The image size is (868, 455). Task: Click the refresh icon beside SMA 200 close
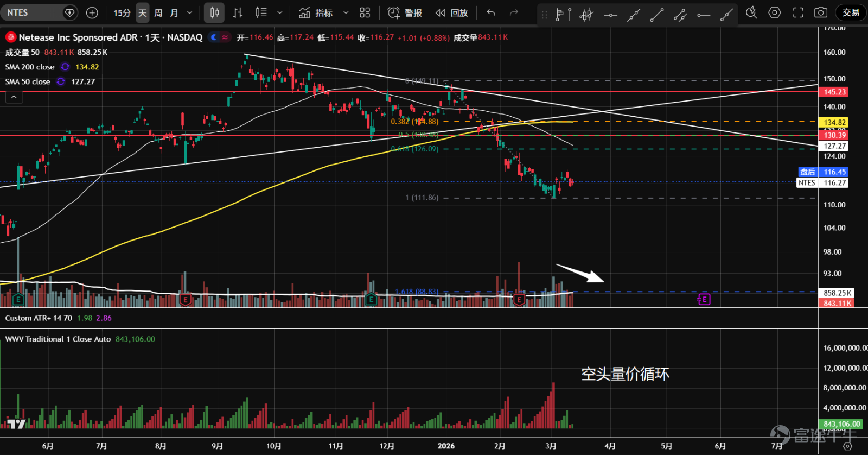[65, 67]
